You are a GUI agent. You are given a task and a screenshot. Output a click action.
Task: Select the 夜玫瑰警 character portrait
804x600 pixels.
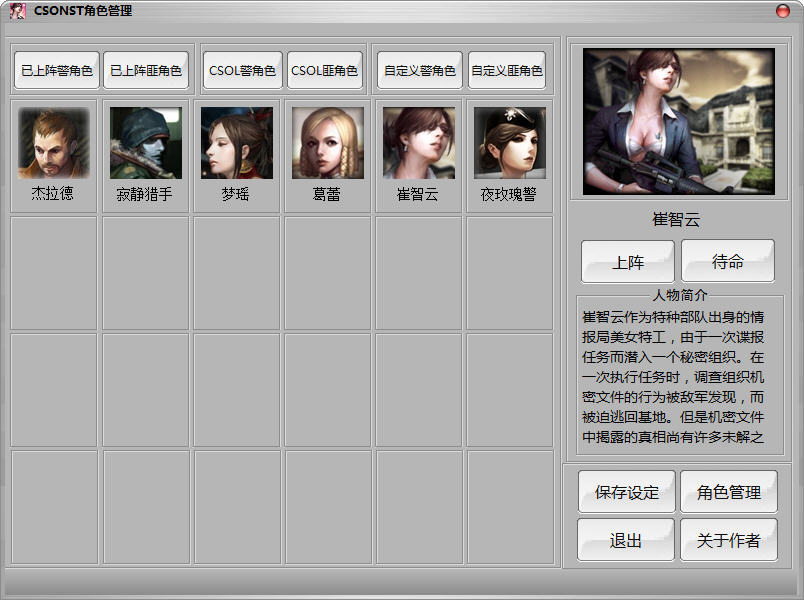(x=510, y=143)
